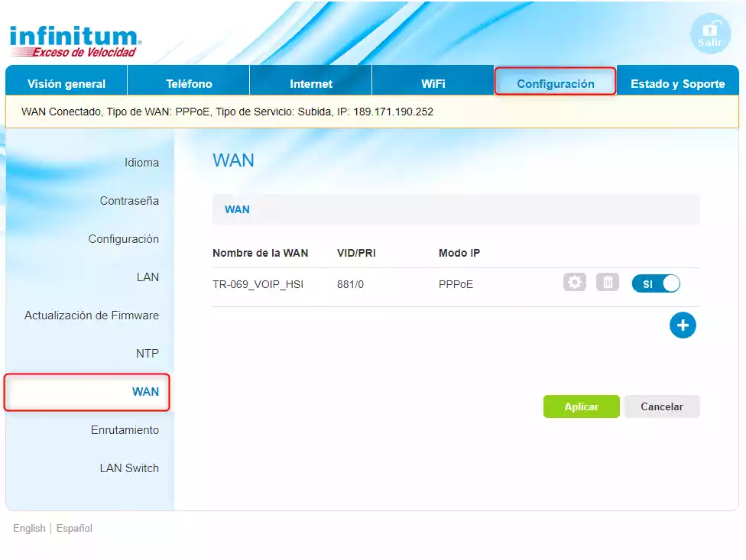The image size is (746, 560).
Task: Switch language to English
Action: click(x=29, y=528)
